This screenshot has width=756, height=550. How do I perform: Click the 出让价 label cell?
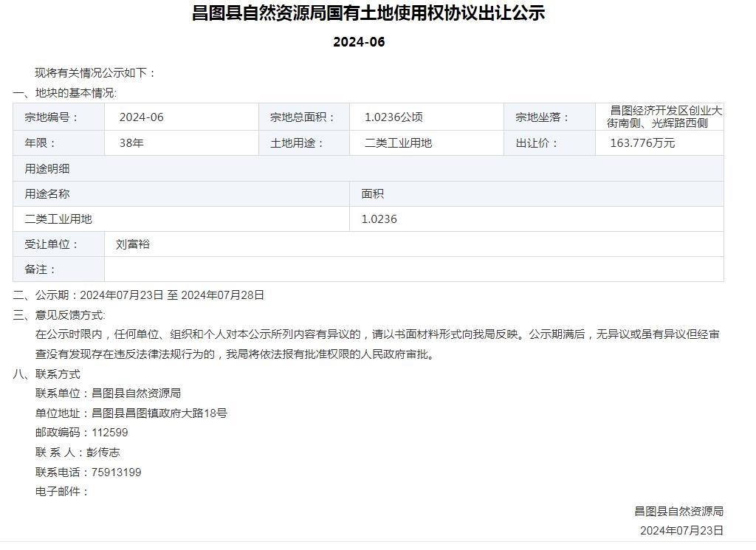coord(549,143)
